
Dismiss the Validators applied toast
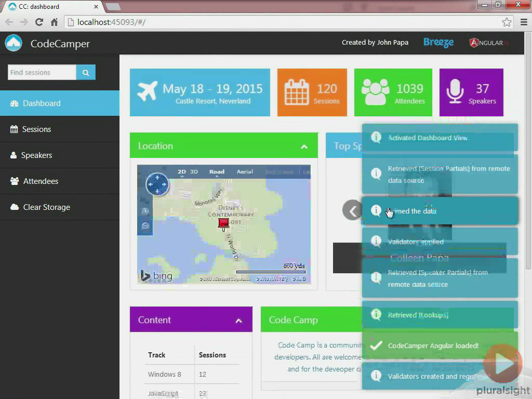tap(440, 242)
